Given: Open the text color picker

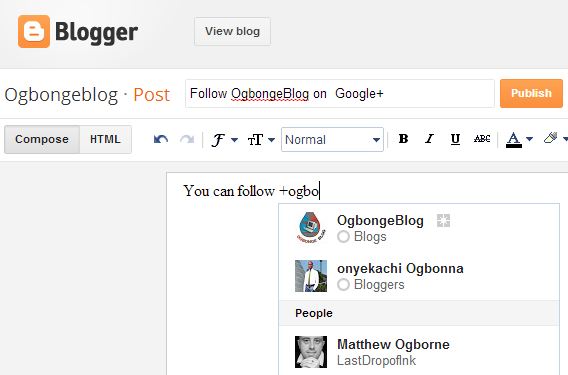Looking at the screenshot, I should [x=519, y=139].
